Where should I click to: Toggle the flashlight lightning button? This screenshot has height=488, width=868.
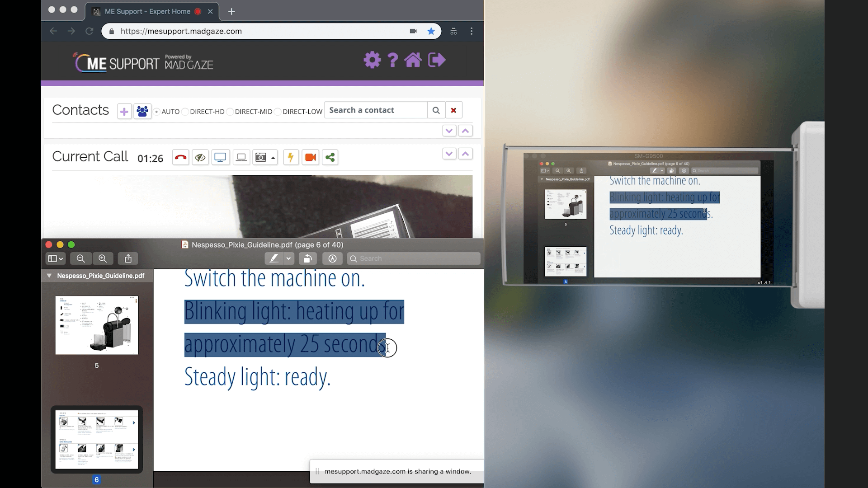(291, 157)
